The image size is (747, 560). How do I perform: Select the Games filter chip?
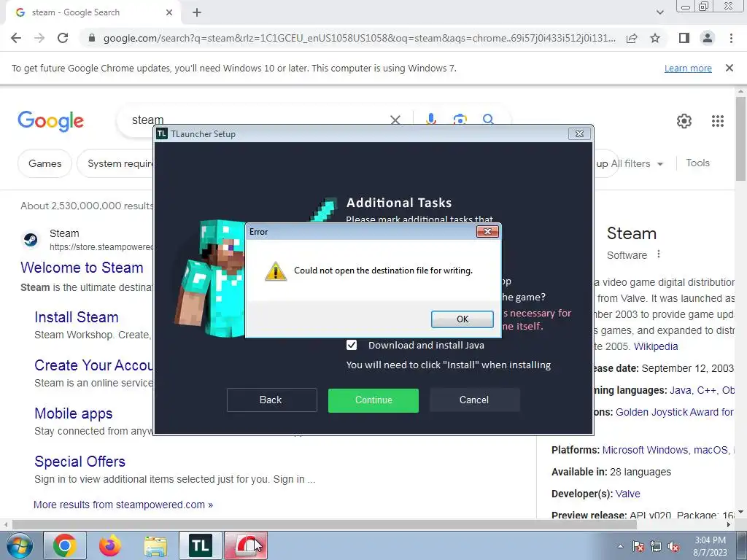coord(44,164)
